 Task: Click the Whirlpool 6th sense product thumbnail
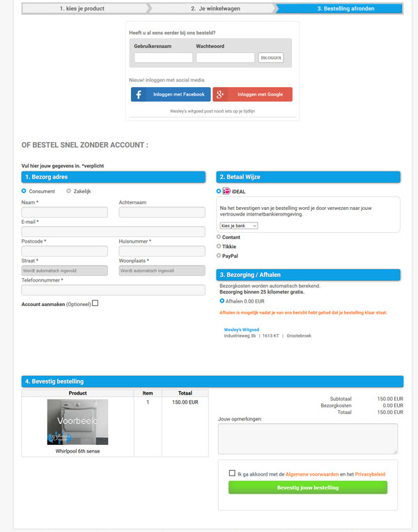77,422
